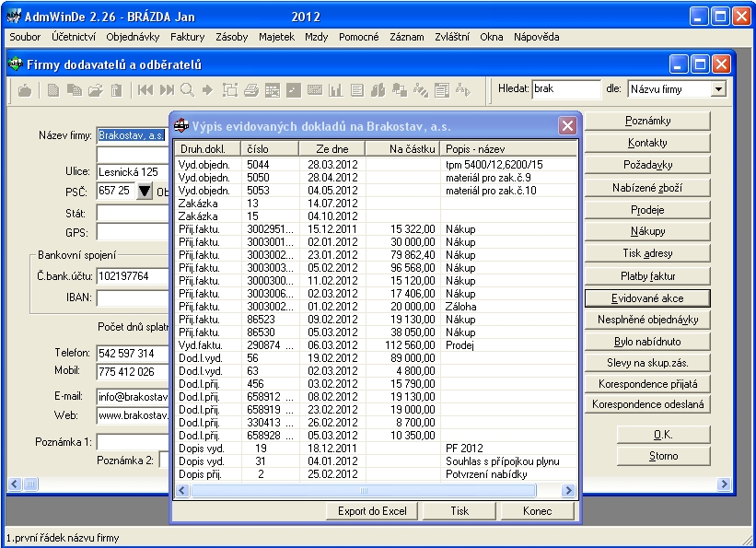Screen dimensions: 756x548
Task: Open the Zásoby menu
Action: pyautogui.click(x=231, y=37)
